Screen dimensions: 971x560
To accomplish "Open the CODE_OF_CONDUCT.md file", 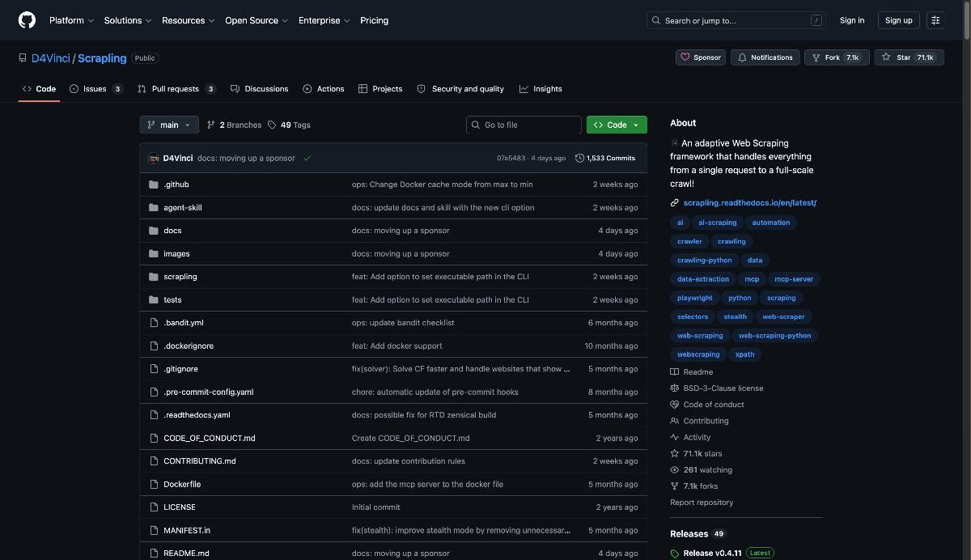I will pos(209,438).
